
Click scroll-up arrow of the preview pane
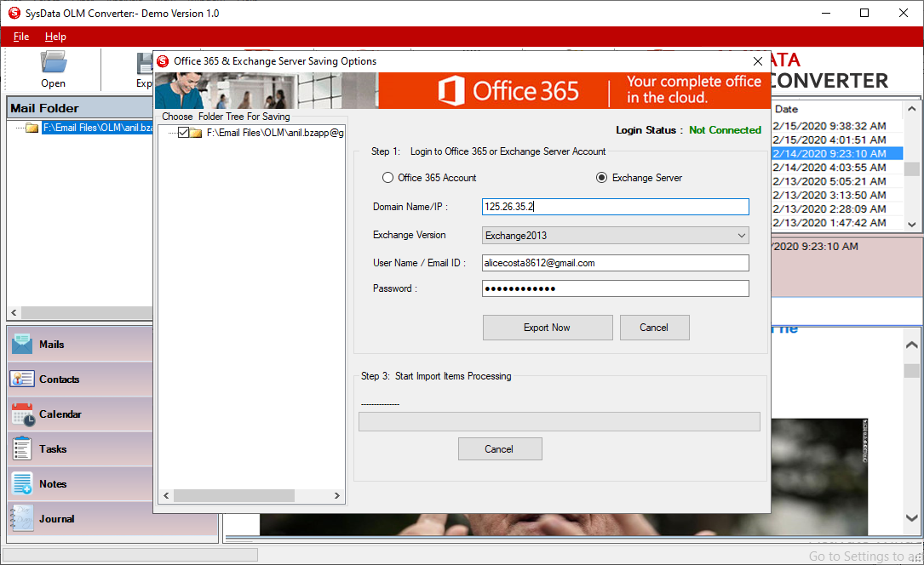[911, 345]
